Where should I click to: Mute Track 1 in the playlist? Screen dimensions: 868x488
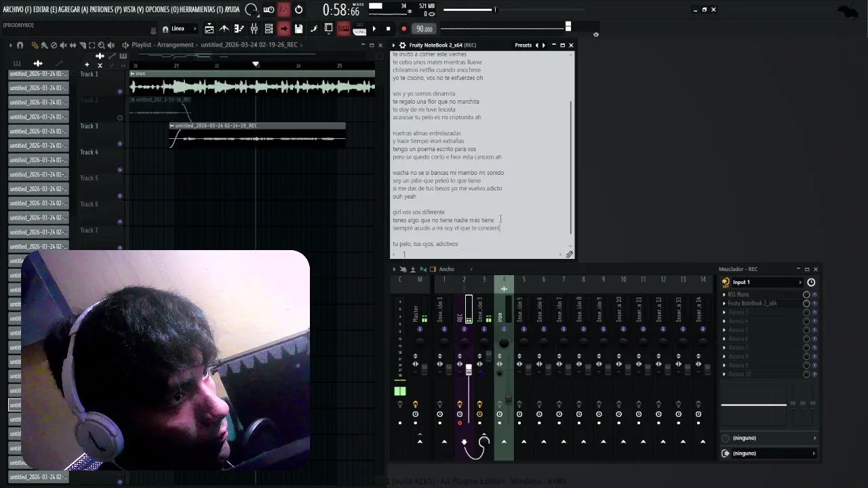pos(120,91)
